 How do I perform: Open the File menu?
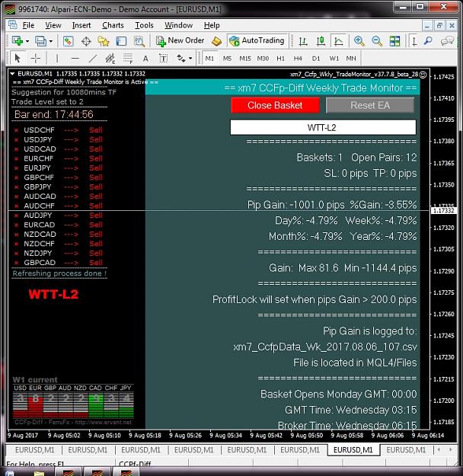tap(28, 25)
